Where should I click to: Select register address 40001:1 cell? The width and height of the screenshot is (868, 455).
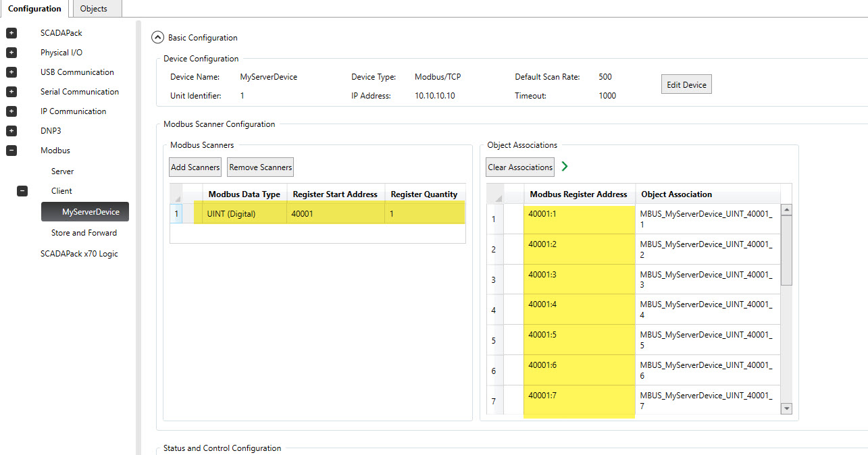coord(579,219)
